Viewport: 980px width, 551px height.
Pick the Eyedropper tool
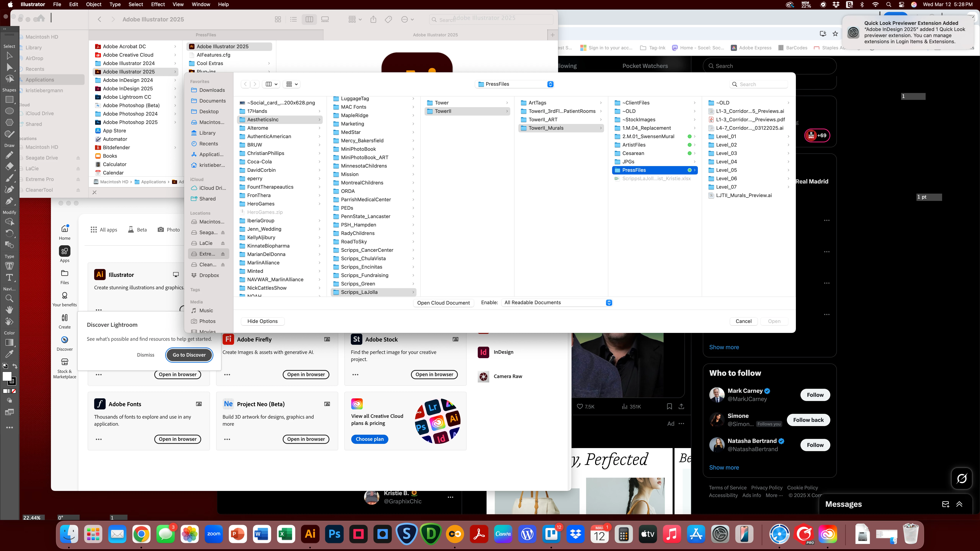coord(10,354)
